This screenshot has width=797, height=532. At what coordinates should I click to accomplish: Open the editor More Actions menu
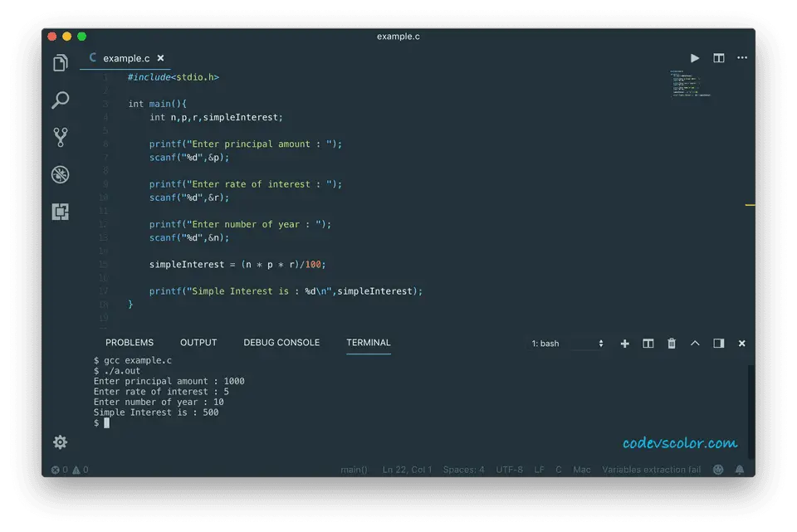742,58
